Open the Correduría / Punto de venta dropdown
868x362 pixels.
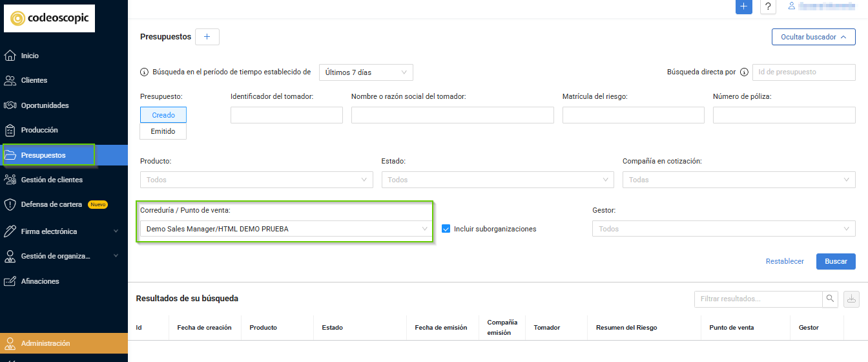click(x=286, y=229)
